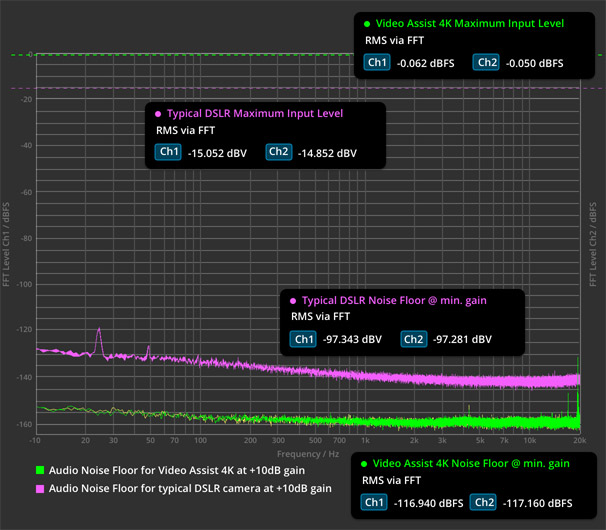Click the -15.052 dBV reading value
606x530 pixels.
tap(216, 153)
